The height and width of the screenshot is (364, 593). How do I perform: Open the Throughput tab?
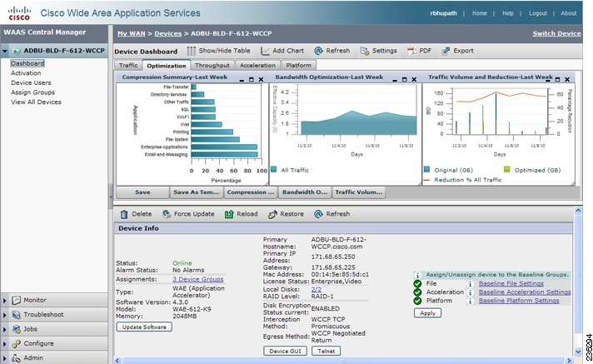[212, 65]
